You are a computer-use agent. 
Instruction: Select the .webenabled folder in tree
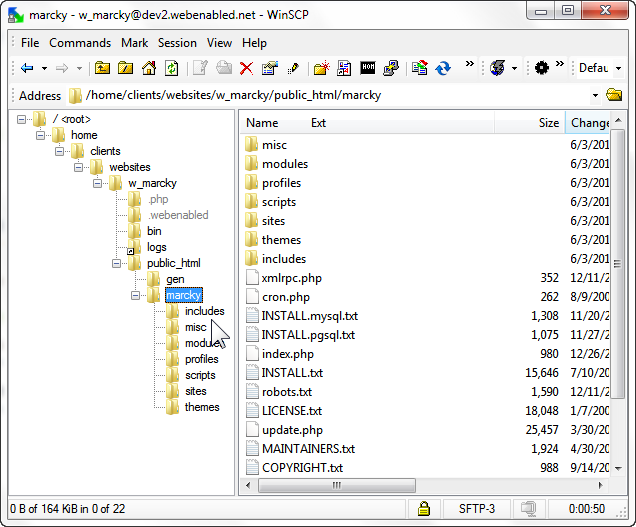[178, 215]
